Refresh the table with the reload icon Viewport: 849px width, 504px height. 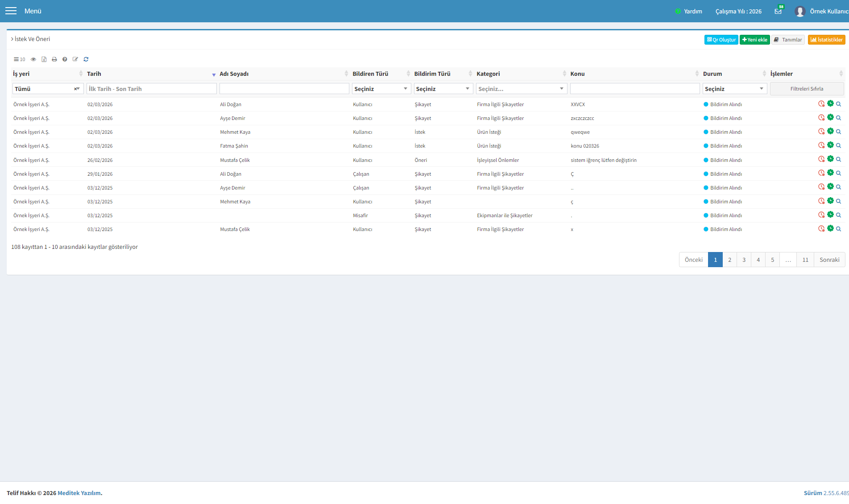[86, 59]
